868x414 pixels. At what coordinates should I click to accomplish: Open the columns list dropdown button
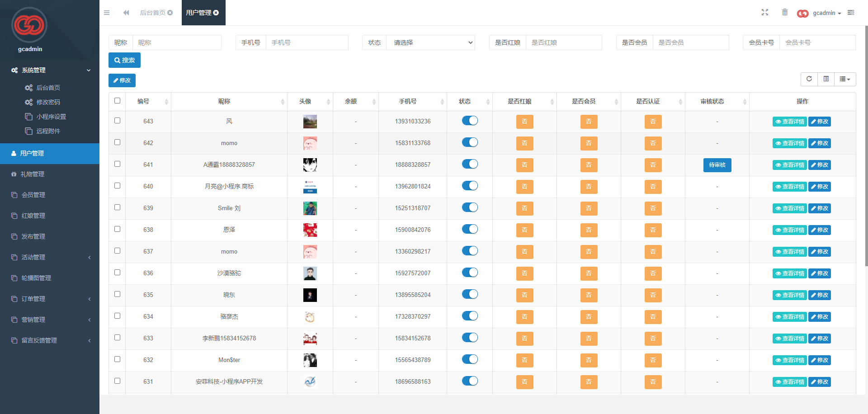tap(844, 79)
